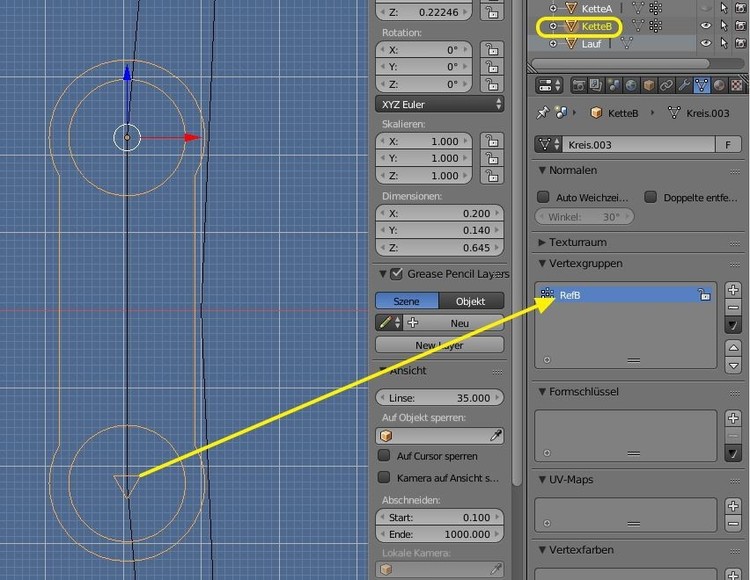Toggle selectability arrow for Lauf
This screenshot has height=580, width=750.
click(x=724, y=44)
